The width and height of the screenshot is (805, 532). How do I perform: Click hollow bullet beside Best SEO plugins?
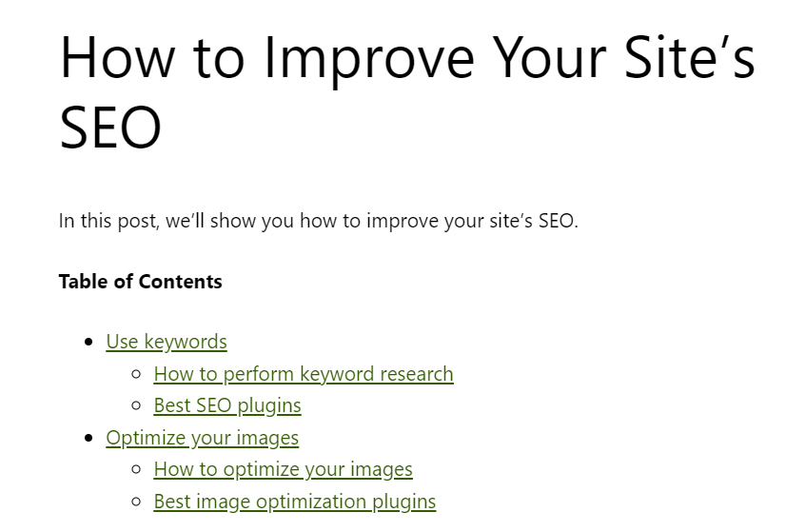[137, 405]
